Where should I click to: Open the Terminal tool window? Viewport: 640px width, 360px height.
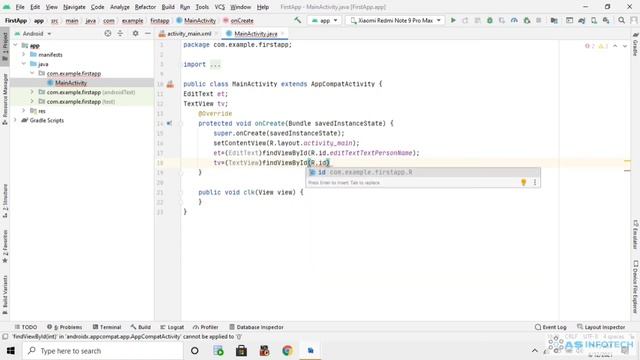[x=107, y=327]
